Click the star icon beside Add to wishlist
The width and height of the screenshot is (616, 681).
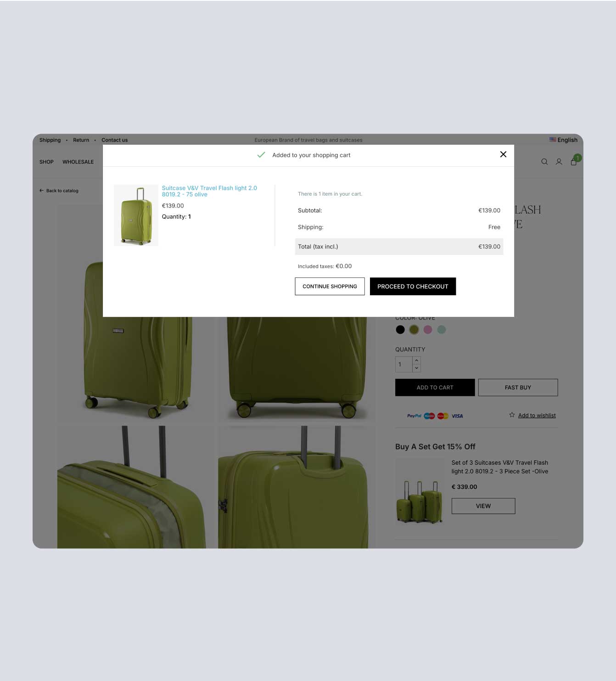click(x=512, y=415)
